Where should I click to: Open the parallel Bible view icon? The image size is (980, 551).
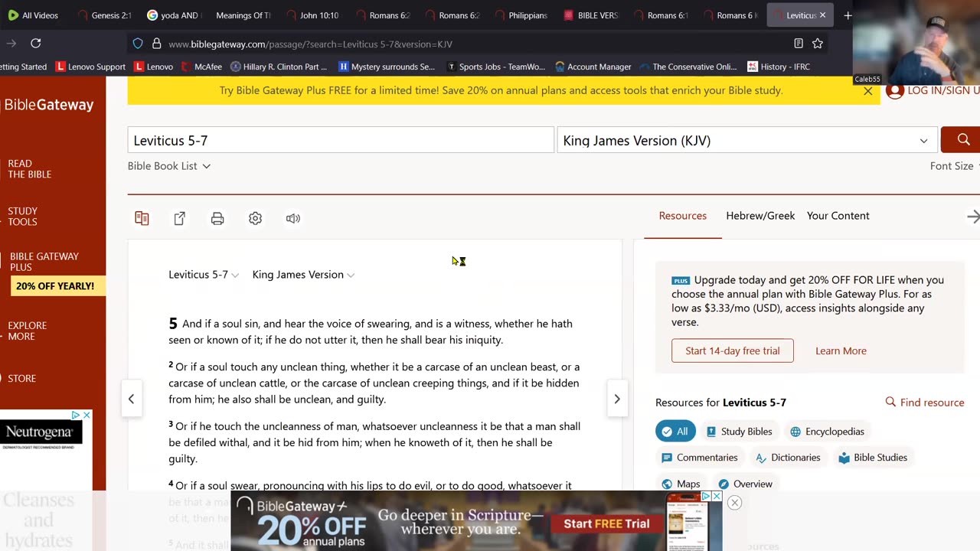[x=142, y=219]
